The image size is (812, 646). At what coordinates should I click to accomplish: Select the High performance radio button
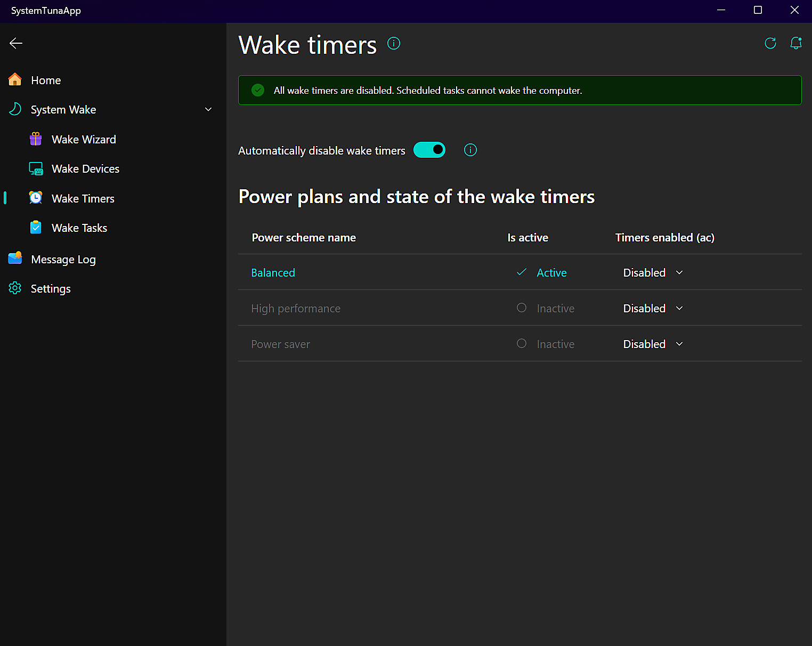[x=521, y=308]
